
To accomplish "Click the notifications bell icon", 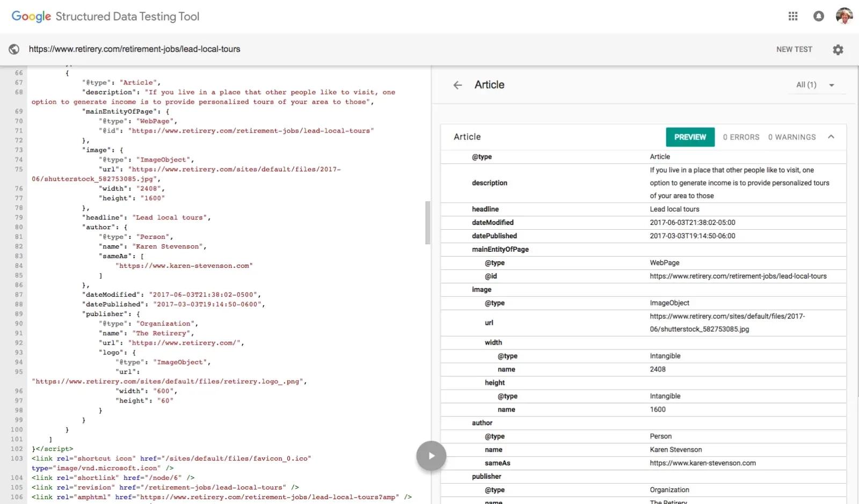I will point(818,16).
